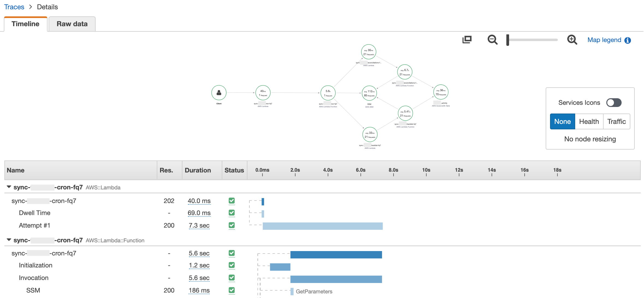This screenshot has height=298, width=644.
Task: Open the 69.0 ms Dwell Time duration
Action: tap(199, 213)
